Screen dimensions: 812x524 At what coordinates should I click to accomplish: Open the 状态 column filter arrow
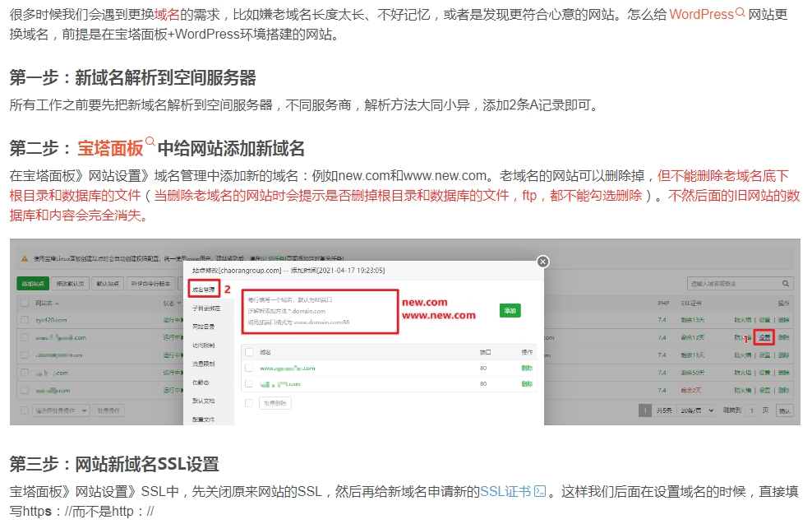click(x=179, y=304)
